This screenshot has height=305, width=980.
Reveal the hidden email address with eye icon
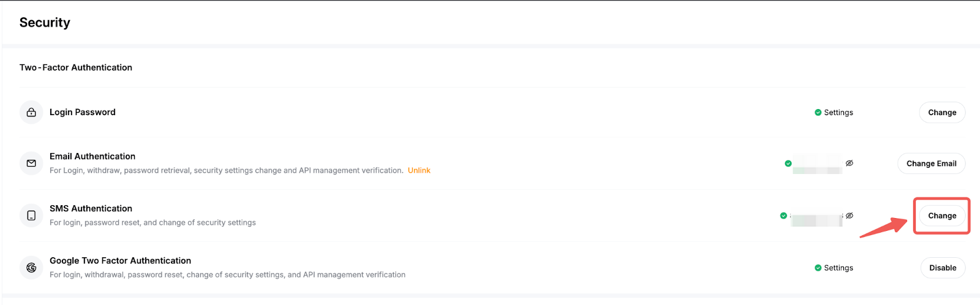850,164
